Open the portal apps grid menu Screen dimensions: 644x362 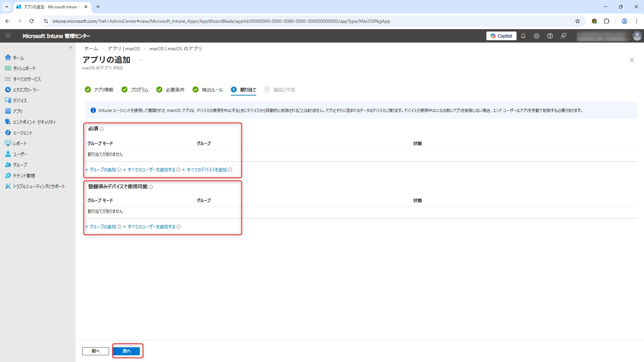coord(8,36)
